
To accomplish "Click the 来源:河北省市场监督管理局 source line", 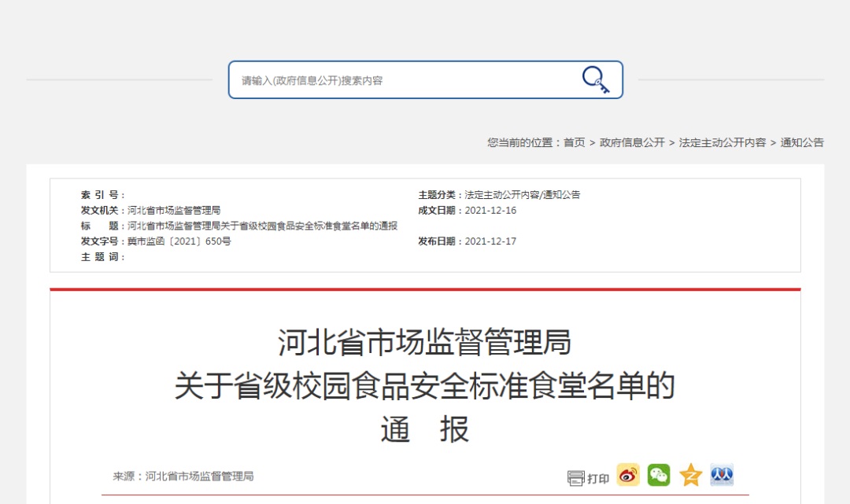I will [183, 476].
